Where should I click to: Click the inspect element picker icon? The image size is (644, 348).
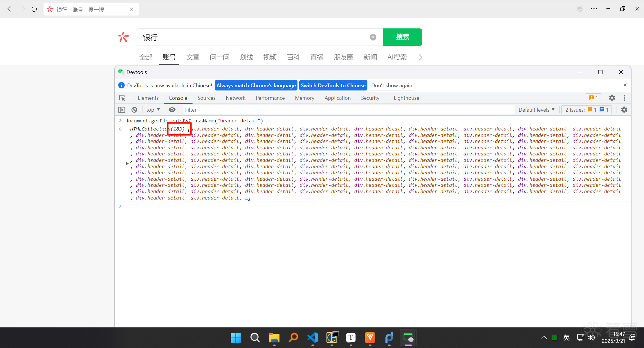click(122, 98)
